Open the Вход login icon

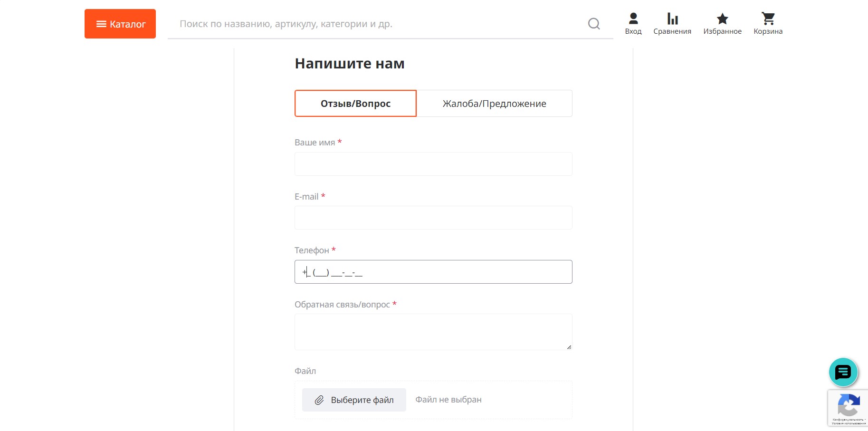click(x=633, y=24)
